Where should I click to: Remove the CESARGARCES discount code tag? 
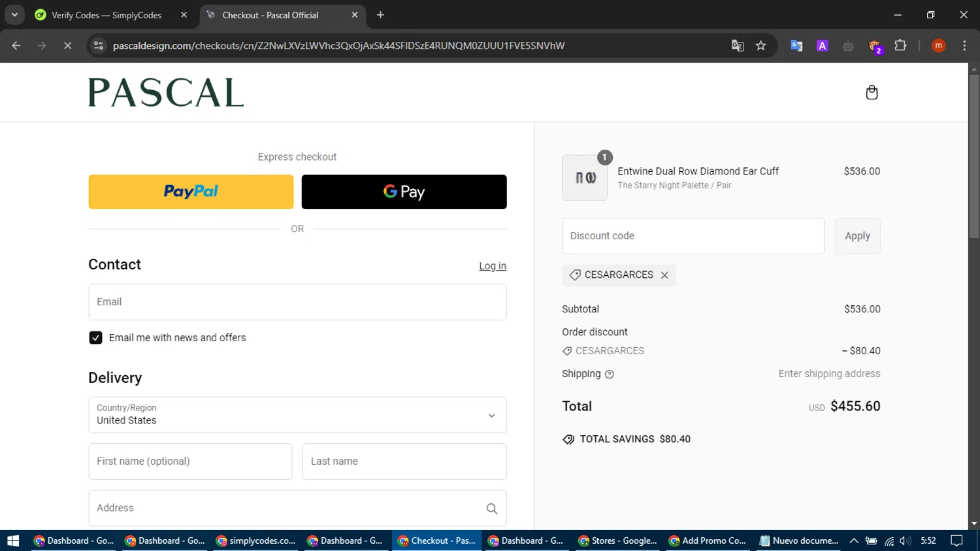[664, 275]
